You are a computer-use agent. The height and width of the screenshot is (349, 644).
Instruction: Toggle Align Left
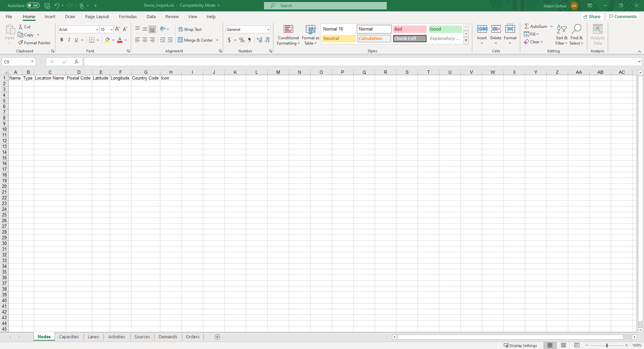click(138, 40)
